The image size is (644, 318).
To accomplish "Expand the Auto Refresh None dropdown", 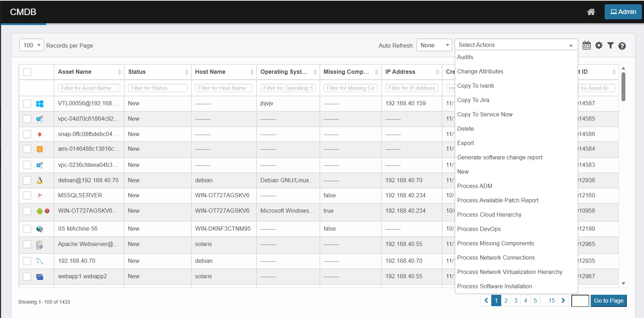I will (434, 45).
